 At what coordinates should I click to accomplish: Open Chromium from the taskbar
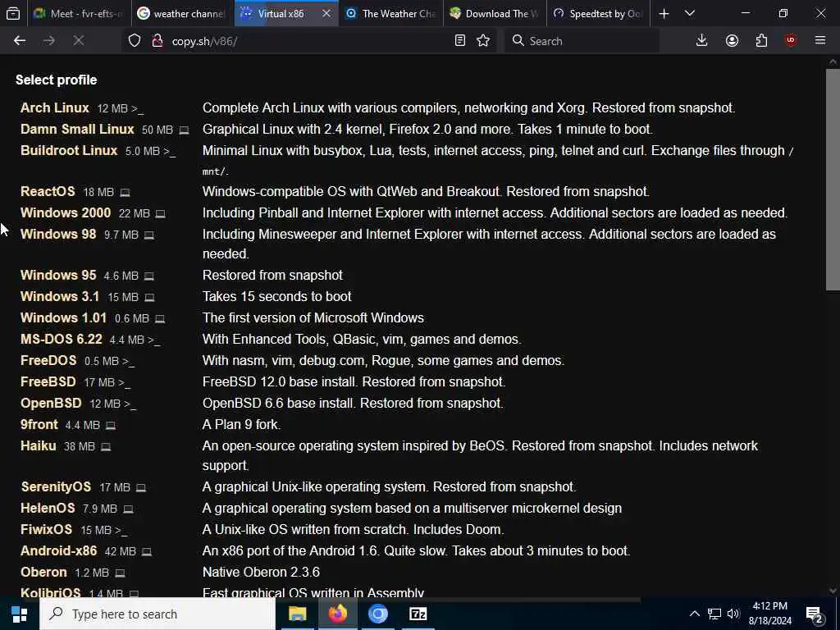pyautogui.click(x=377, y=614)
